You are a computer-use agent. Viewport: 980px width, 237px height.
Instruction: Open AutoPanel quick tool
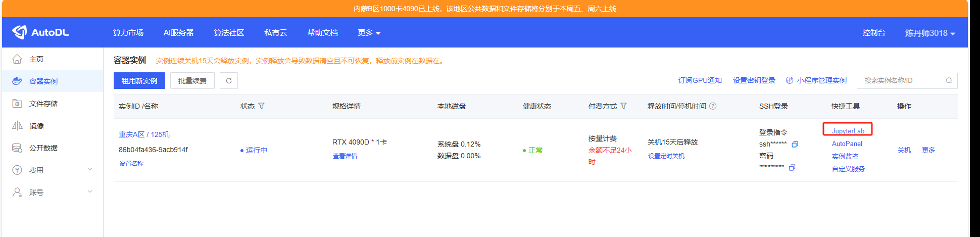847,144
